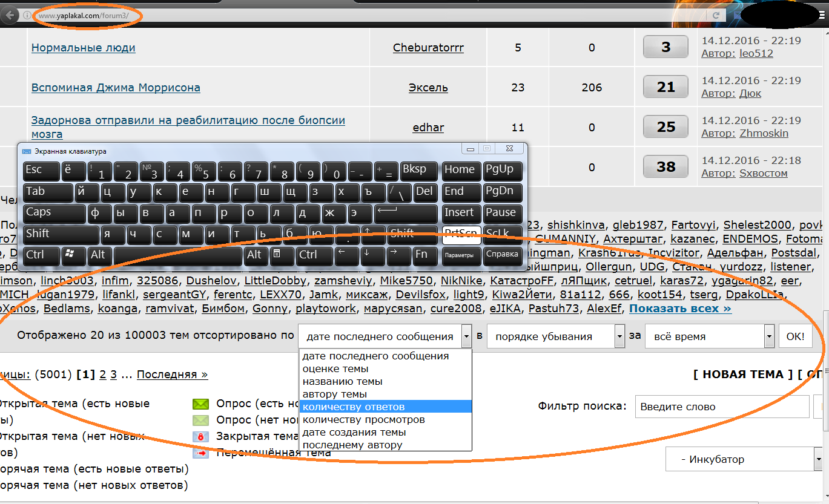Click the right arrow key on on-screen keyboard
Viewport: 829px width, 504px height.
pyautogui.click(x=400, y=256)
